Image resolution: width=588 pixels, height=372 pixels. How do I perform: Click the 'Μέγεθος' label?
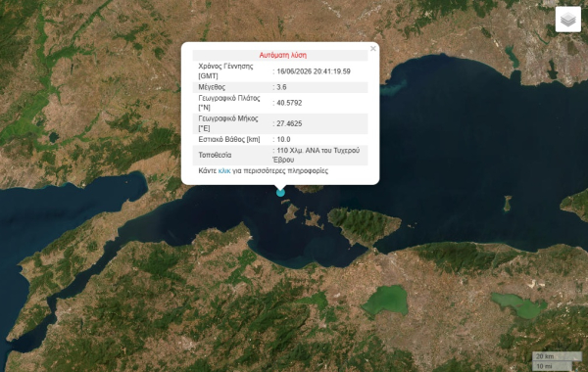click(212, 87)
